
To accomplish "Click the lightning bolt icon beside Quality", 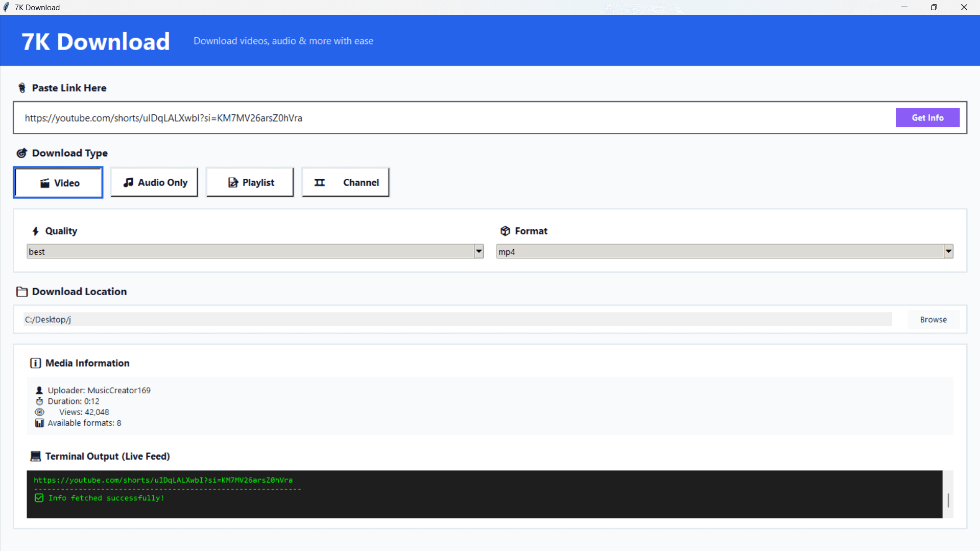I will pos(35,231).
